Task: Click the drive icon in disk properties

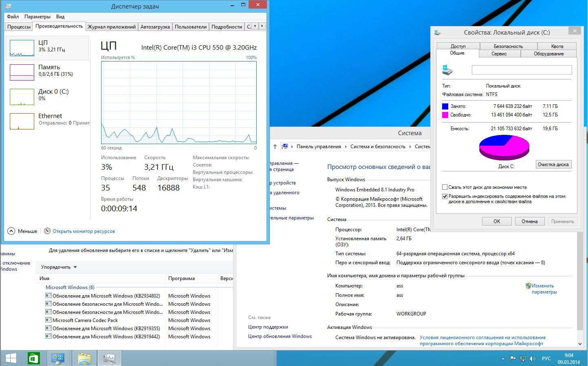Action: [x=447, y=70]
